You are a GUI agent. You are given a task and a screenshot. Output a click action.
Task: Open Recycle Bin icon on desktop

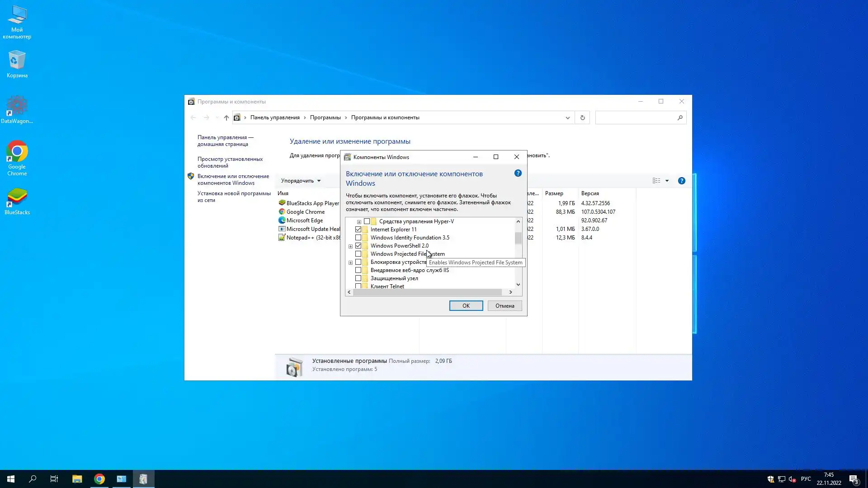click(17, 64)
